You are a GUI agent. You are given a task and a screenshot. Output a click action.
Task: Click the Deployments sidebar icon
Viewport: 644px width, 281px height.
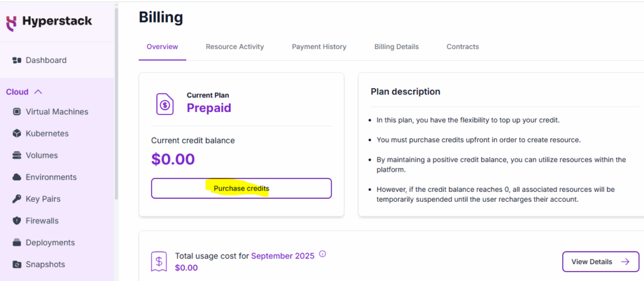(x=17, y=243)
